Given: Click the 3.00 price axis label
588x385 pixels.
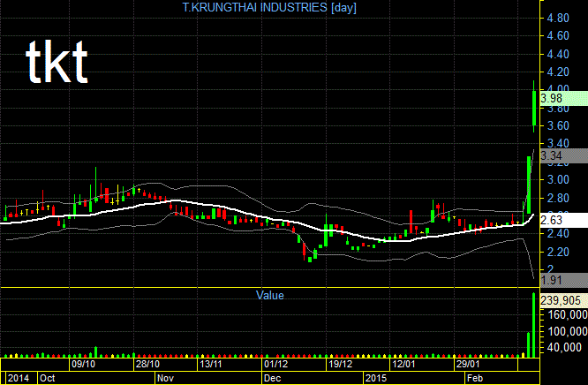Looking at the screenshot, I should [x=558, y=180].
